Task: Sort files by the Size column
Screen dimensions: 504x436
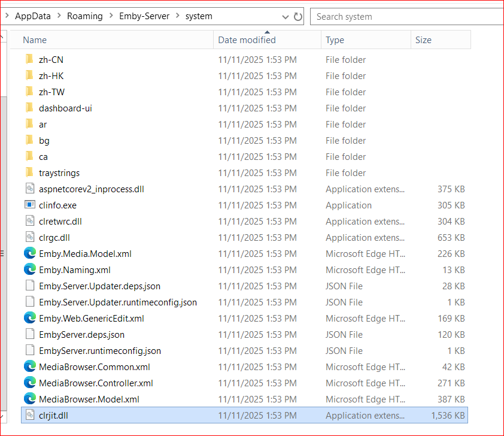Action: [441, 40]
